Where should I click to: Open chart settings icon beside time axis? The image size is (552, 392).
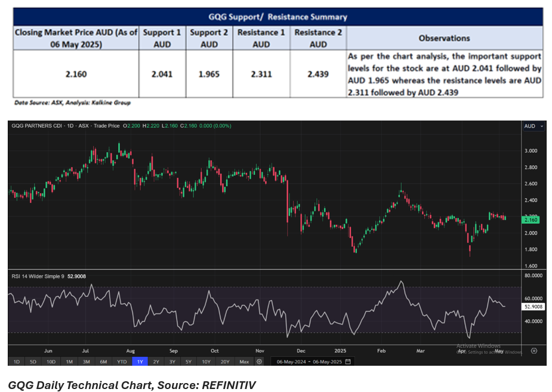click(x=534, y=351)
